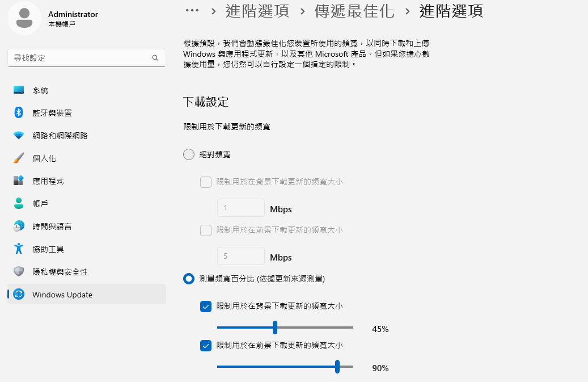Image resolution: width=588 pixels, height=382 pixels.
Task: Click the 45% background bandwidth slider handle
Action: (x=275, y=327)
